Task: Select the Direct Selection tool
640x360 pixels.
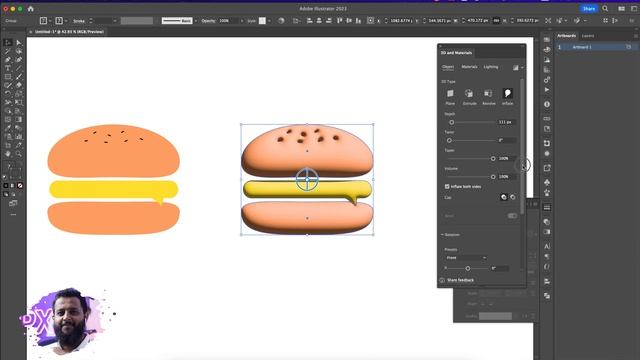Action: pyautogui.click(x=19, y=42)
